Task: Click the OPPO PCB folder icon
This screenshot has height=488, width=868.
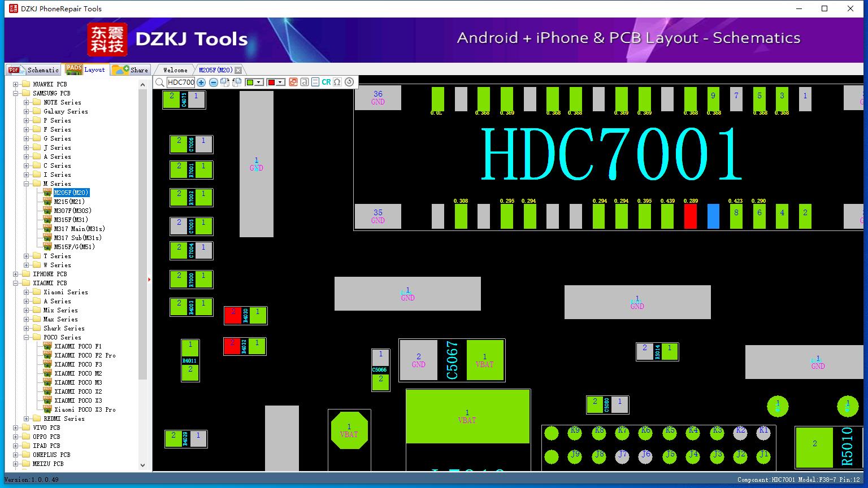Action: click(x=26, y=437)
